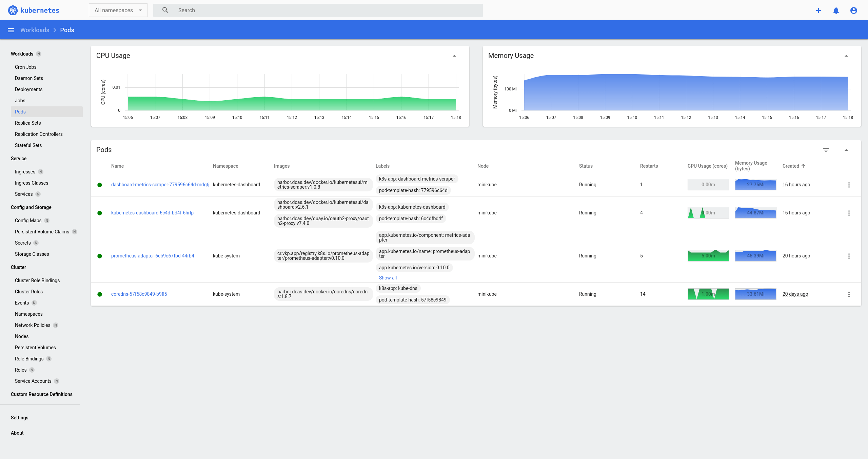This screenshot has height=459, width=868.
Task: Select Stateful Sets in the sidebar
Action: point(28,145)
